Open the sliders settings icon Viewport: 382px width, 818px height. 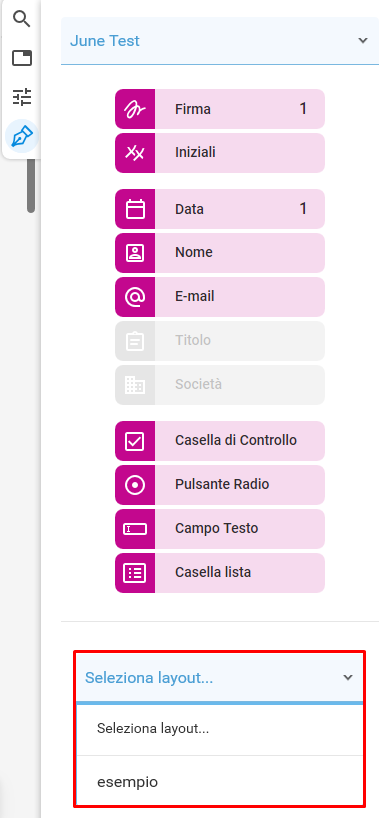tap(21, 97)
